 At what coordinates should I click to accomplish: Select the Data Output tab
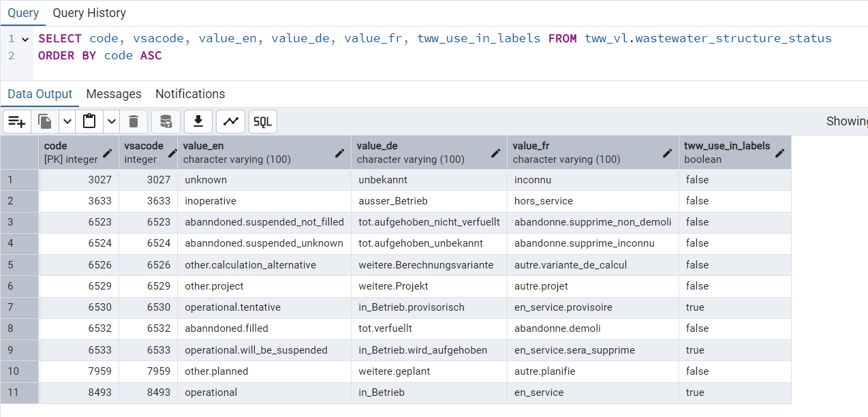40,94
